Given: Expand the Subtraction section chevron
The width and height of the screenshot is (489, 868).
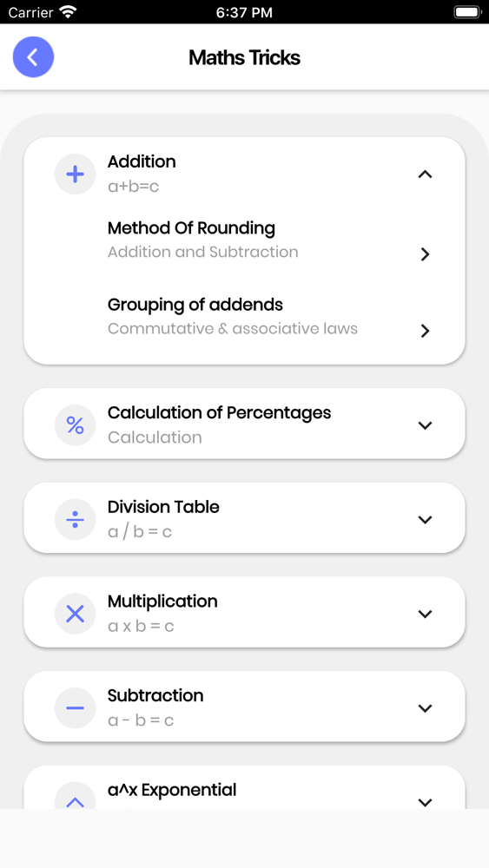Looking at the screenshot, I should point(425,707).
